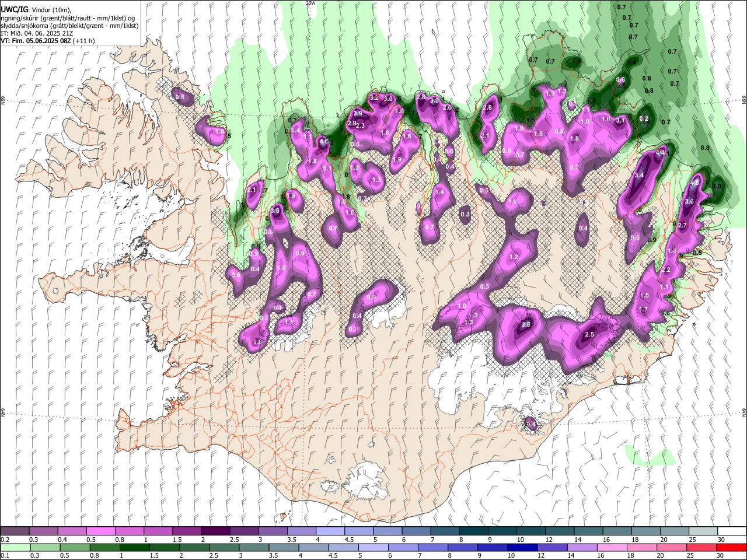
Task: Select the pale green 0.1–0.3 swatch in lower row
Action: (x=15, y=548)
